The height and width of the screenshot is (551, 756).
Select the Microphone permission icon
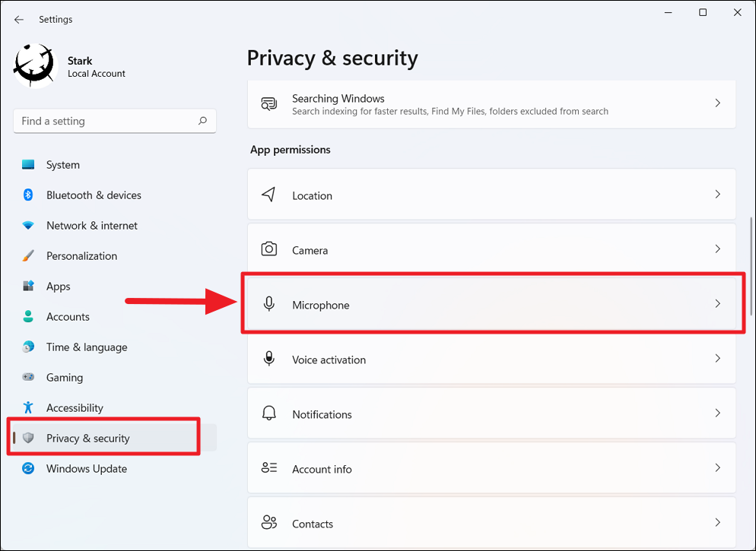coord(268,304)
